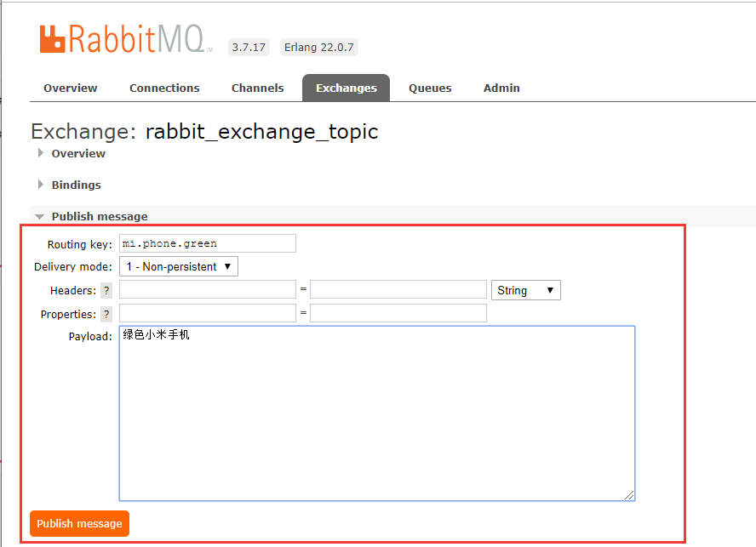This screenshot has width=756, height=547.
Task: Click the Overview section disclosure arrow
Action: click(40, 153)
